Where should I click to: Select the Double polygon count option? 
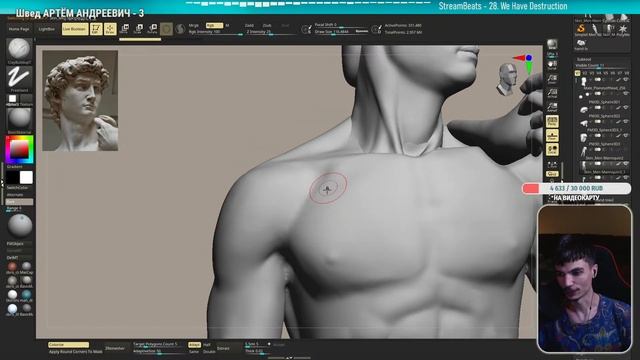tap(209, 351)
